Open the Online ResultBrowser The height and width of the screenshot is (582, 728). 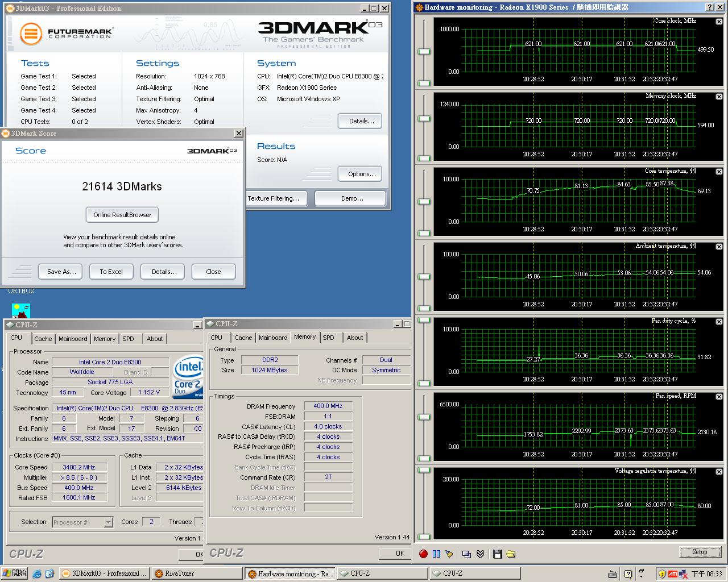point(122,215)
